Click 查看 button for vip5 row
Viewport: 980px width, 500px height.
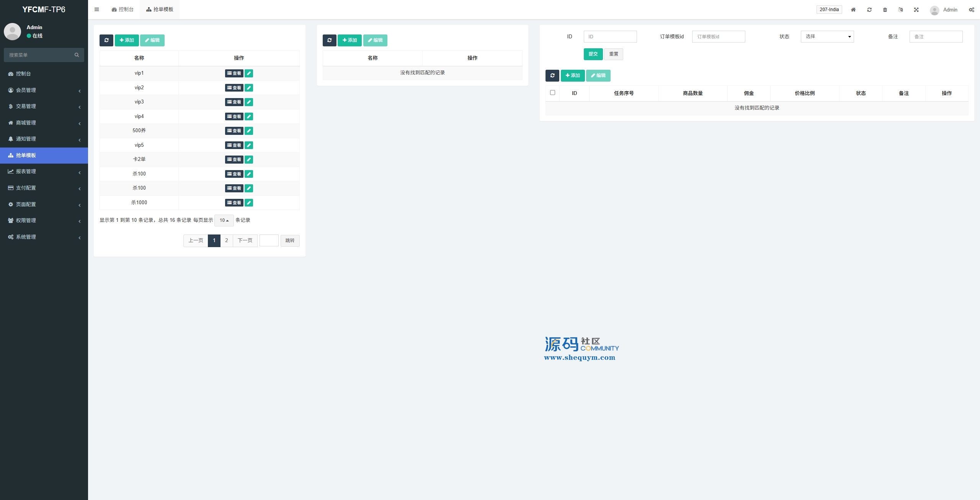coord(234,145)
